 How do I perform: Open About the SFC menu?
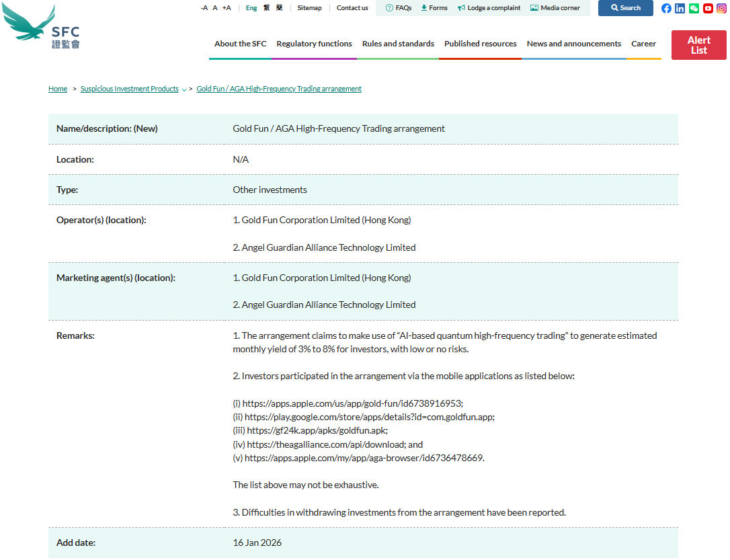coord(240,44)
